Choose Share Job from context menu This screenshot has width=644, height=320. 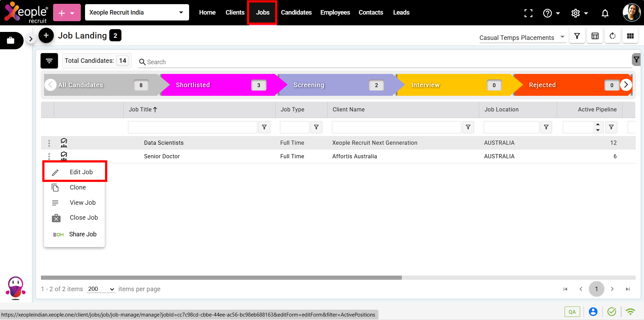click(75, 234)
